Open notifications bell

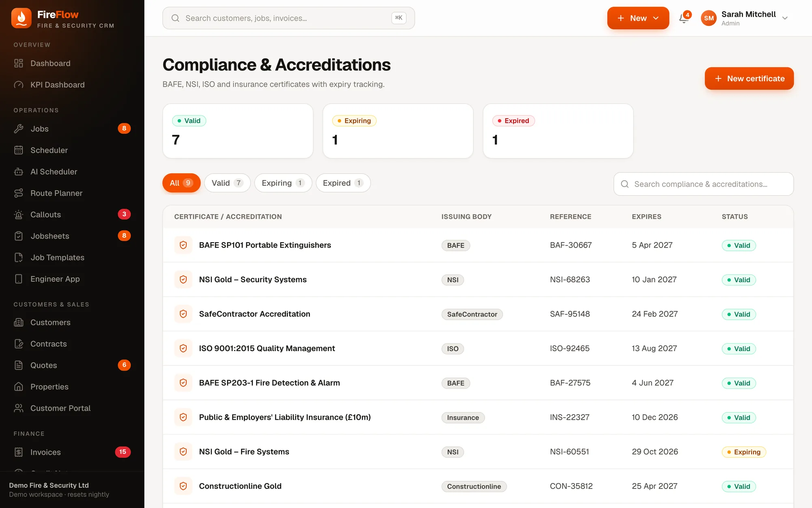[x=684, y=18]
